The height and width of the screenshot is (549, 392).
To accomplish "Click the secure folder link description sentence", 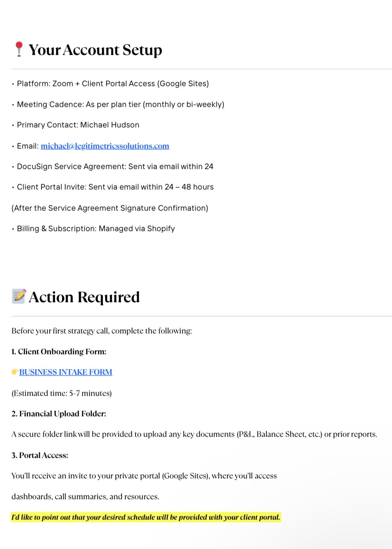I will (194, 434).
